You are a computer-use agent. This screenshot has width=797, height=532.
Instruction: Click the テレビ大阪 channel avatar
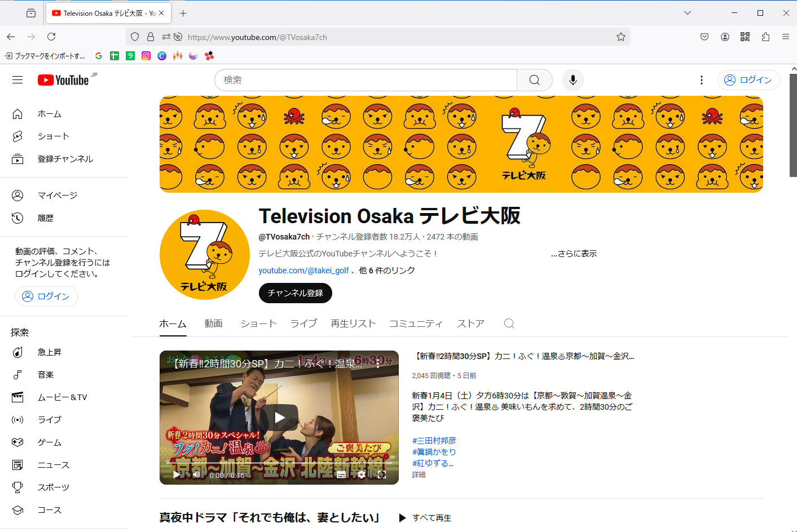pos(205,255)
